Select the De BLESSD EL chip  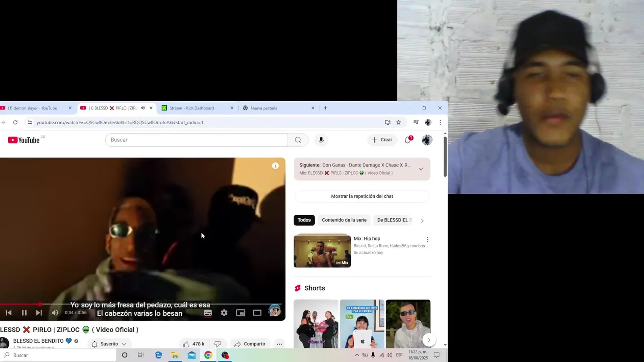click(394, 220)
